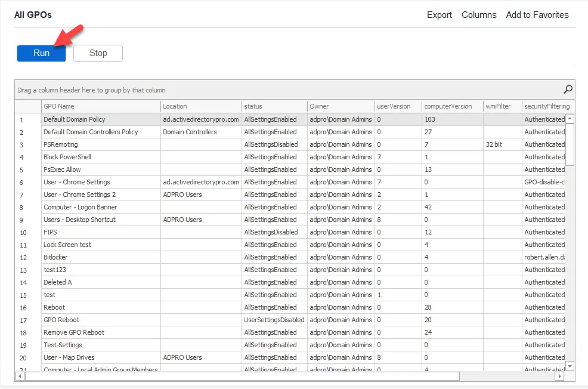Select the Deleted A GPO row
The image size is (588, 389).
290,282
